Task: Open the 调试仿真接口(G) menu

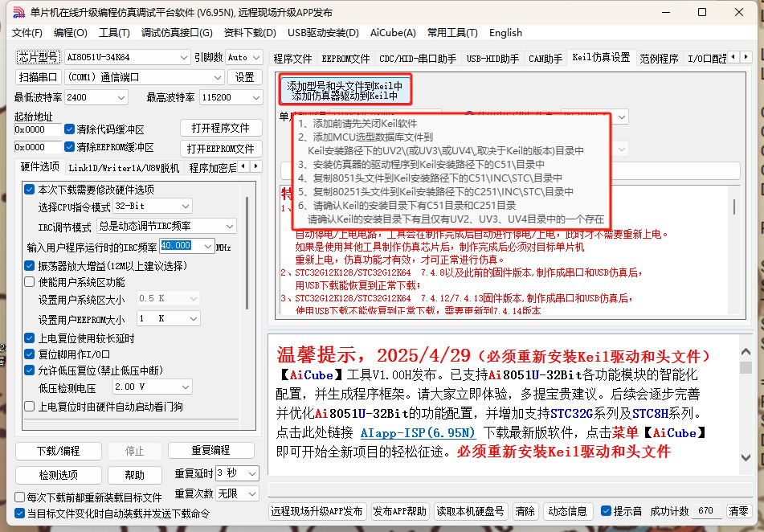Action: tap(177, 33)
